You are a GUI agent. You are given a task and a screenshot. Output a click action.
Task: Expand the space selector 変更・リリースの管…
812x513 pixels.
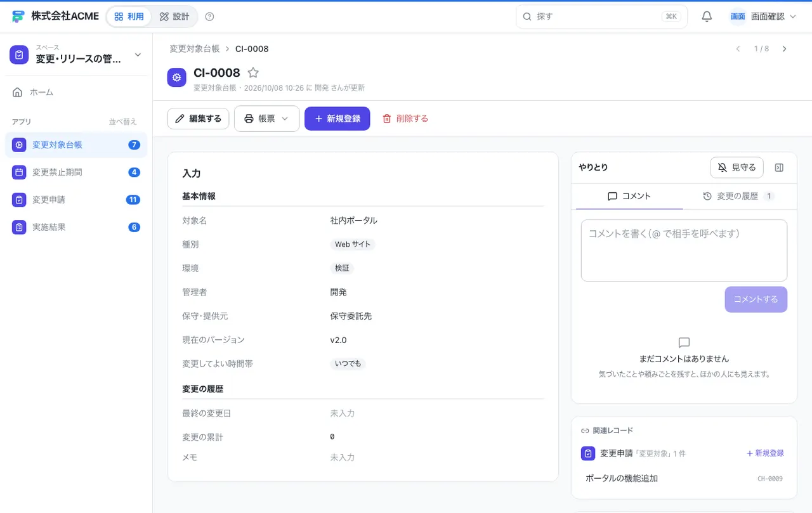77,55
